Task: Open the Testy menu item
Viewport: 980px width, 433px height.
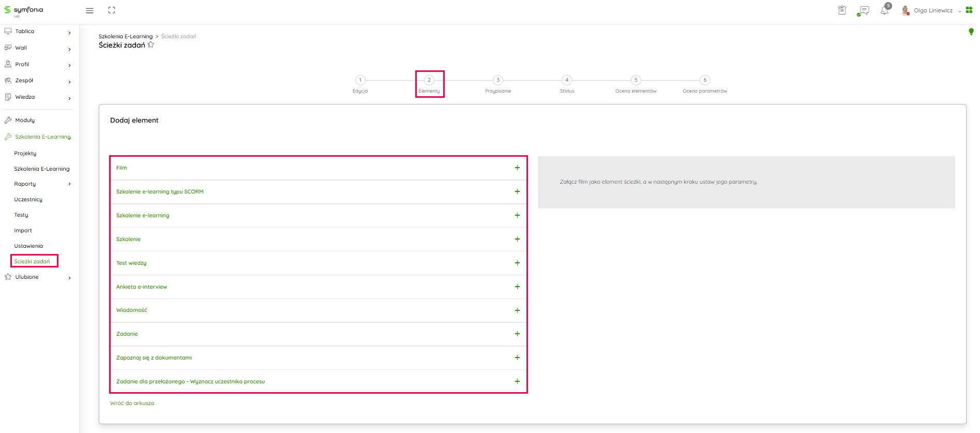Action: pyautogui.click(x=21, y=215)
